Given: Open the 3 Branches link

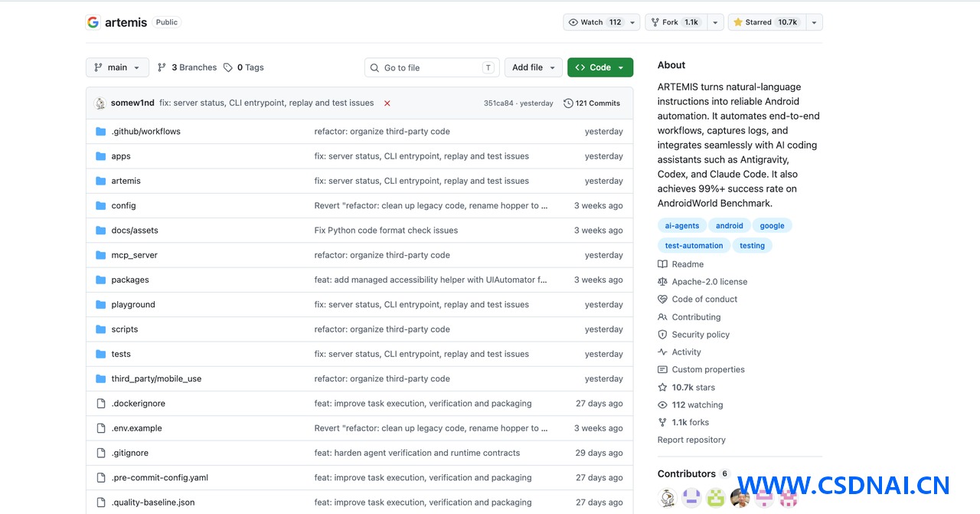Looking at the screenshot, I should (187, 67).
